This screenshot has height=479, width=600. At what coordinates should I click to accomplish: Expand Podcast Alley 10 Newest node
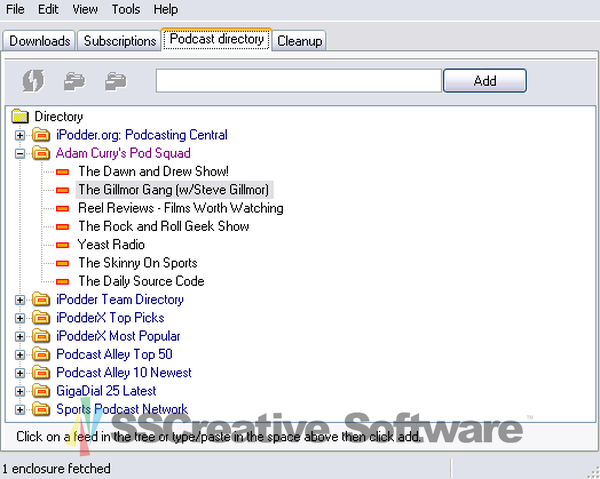20,373
